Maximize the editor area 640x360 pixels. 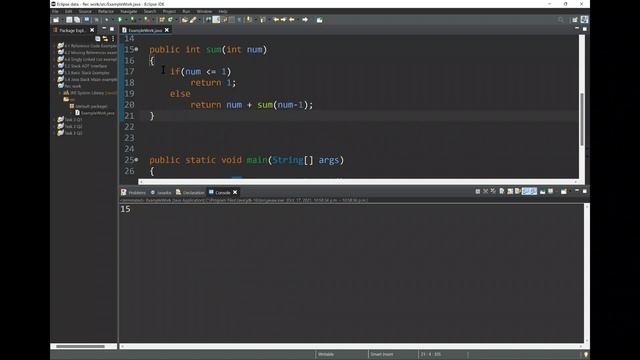584,29
